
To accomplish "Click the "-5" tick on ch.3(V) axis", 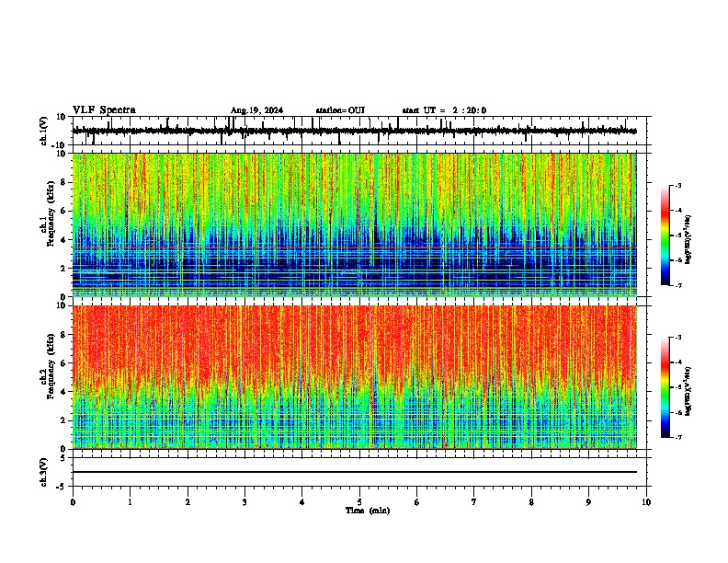I will pos(62,487).
